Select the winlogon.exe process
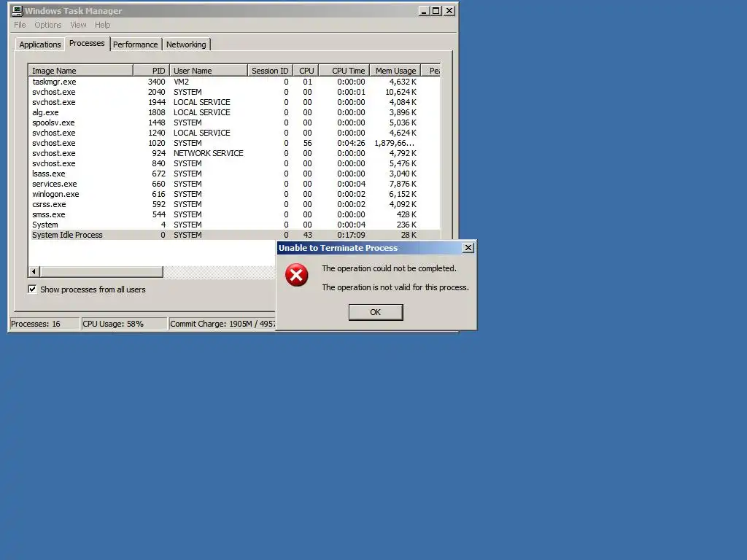 coord(234,194)
